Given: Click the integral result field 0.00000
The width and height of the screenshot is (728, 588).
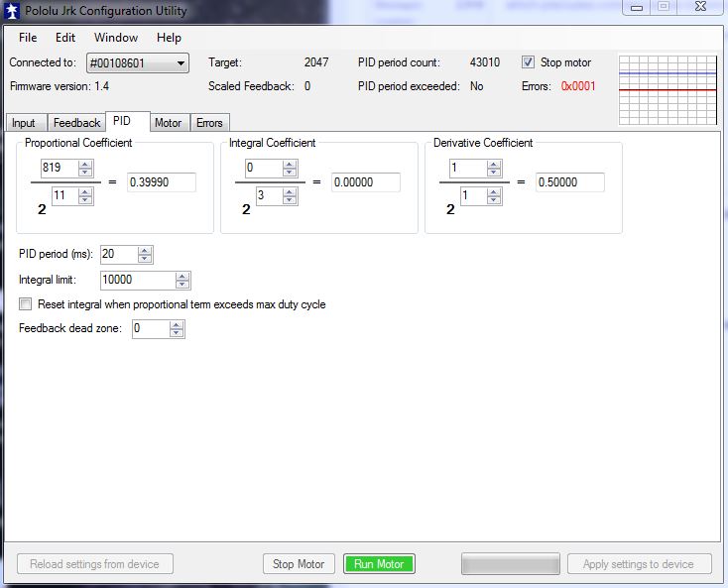Looking at the screenshot, I should (x=366, y=182).
